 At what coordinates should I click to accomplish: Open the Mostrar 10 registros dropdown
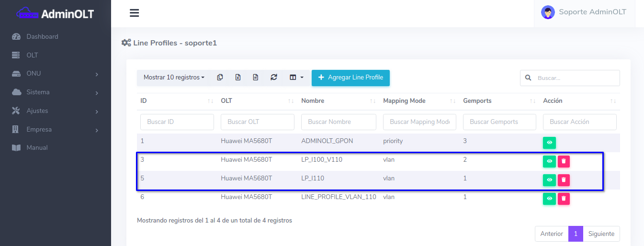point(174,78)
